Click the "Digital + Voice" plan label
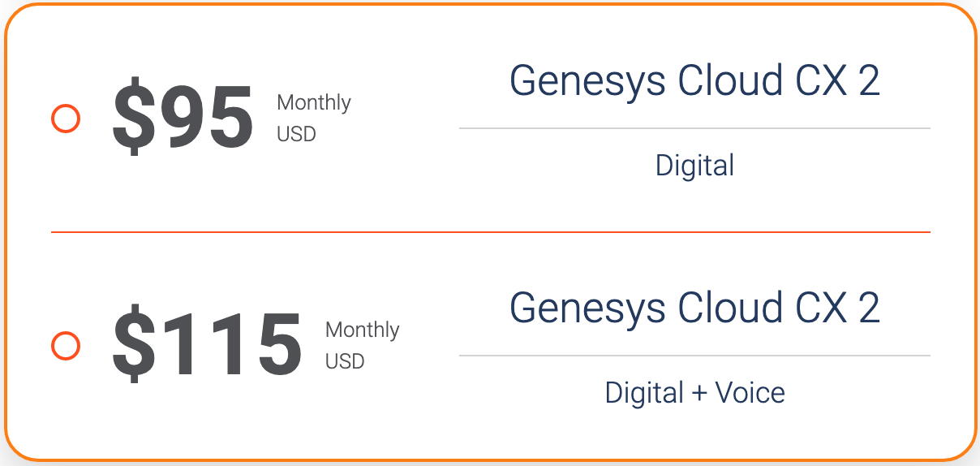This screenshot has height=466, width=980. point(694,393)
